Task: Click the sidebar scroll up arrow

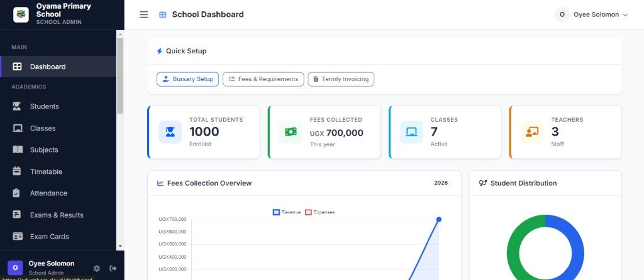Action: 120,34
